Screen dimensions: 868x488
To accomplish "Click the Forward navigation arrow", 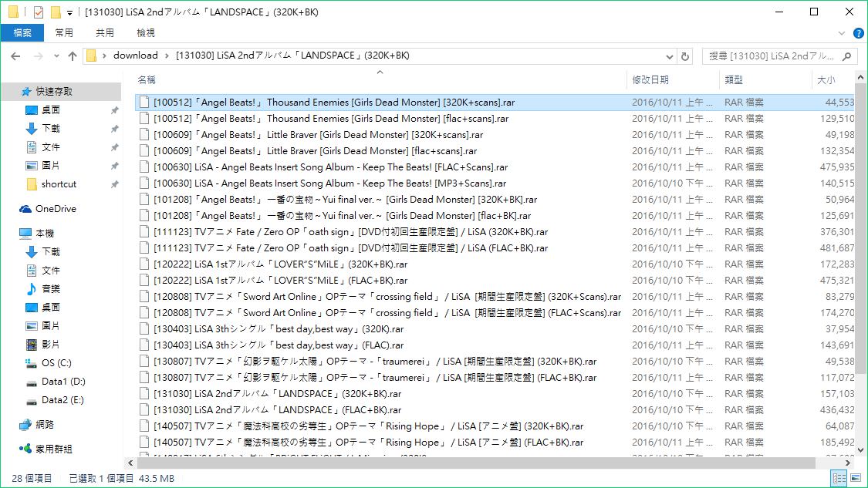I will pos(39,56).
